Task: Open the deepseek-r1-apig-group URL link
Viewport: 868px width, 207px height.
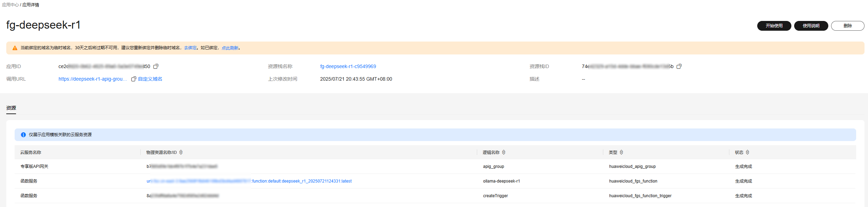Action: (93, 79)
